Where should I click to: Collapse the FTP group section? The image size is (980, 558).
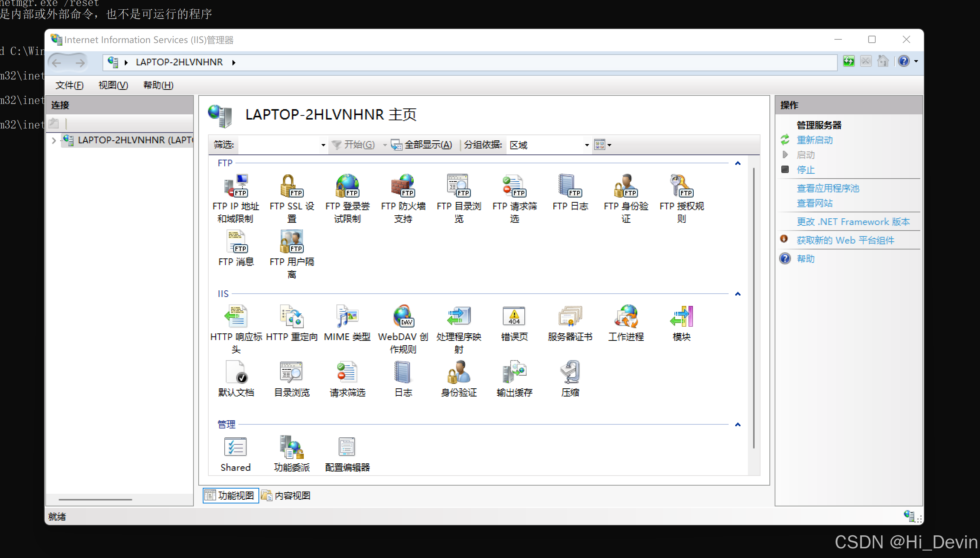click(x=738, y=163)
